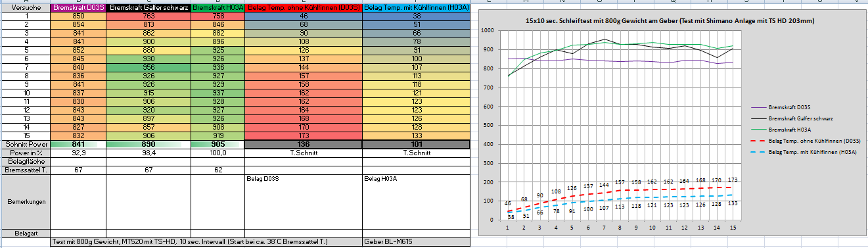Select header cell Belag Temp. mit Kühlfinnen (H03A)
This screenshot has height=248, width=868.
coord(416,7)
